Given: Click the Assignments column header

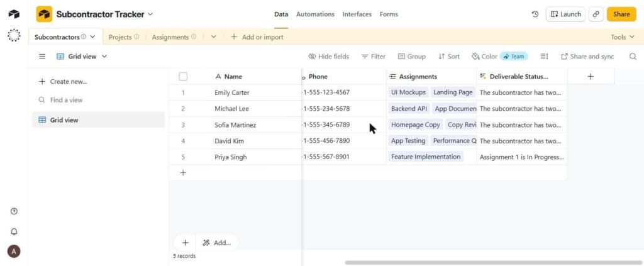Looking at the screenshot, I should [431, 76].
